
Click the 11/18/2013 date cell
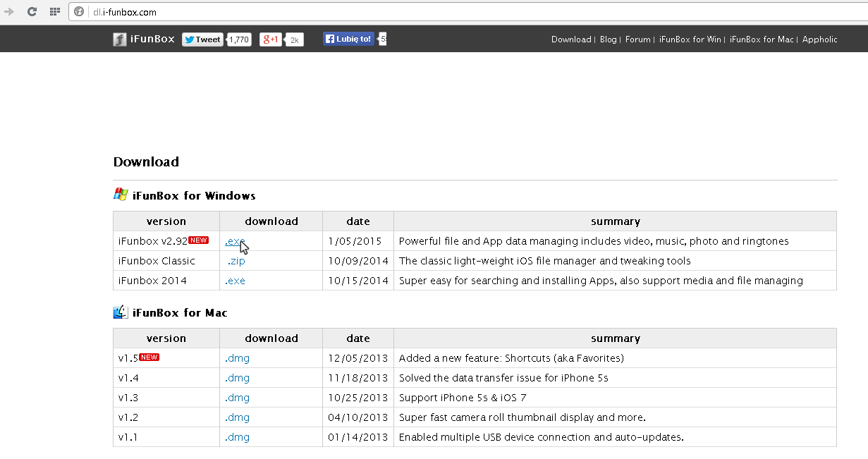358,378
